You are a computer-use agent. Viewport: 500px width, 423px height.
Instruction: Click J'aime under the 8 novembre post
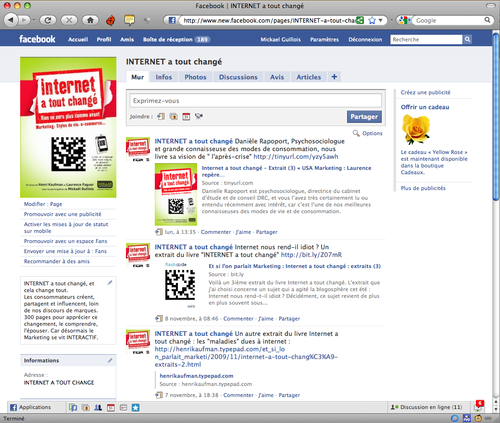pyautogui.click(x=266, y=319)
